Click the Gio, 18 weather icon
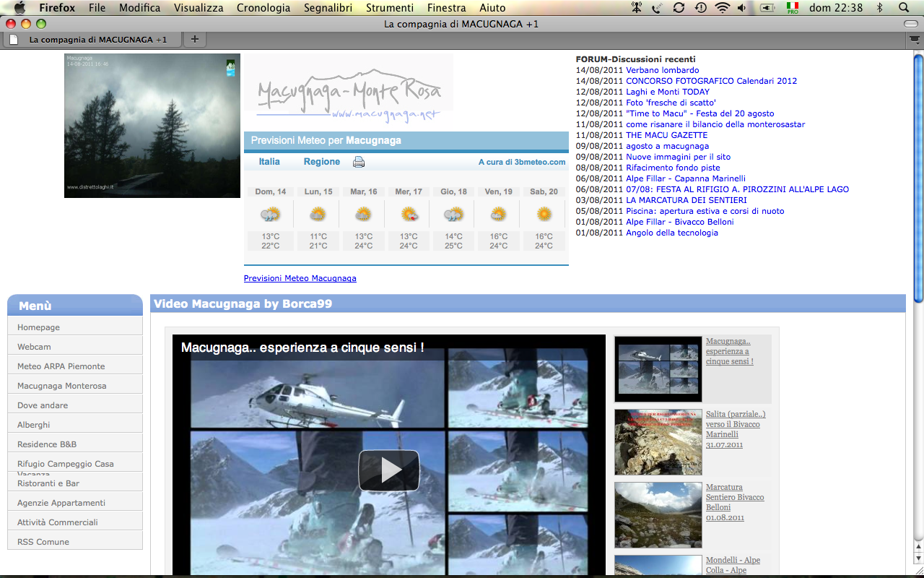 coord(453,215)
